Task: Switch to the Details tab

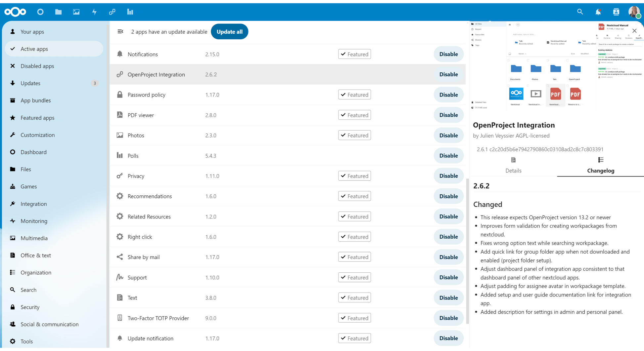Action: 513,165
